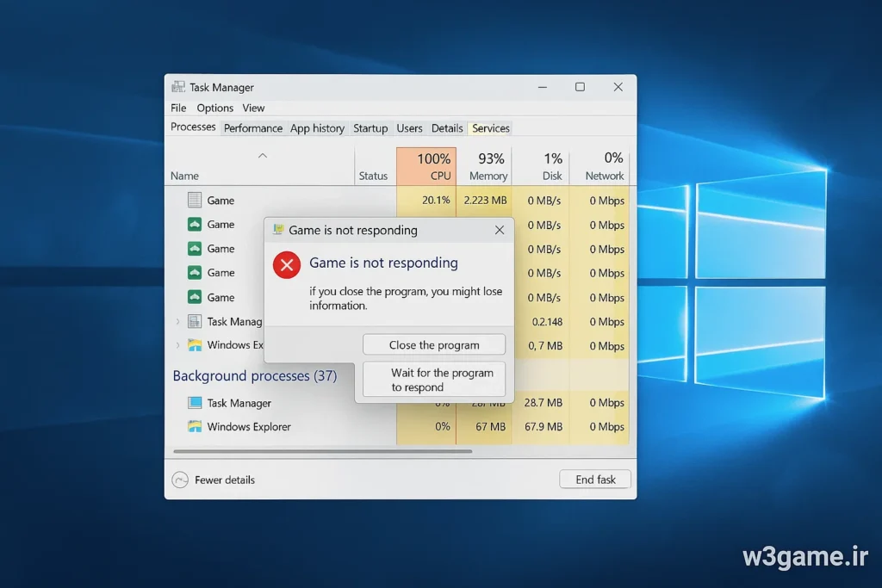Click the 28.7 MB disk value
The image size is (882, 588).
(543, 403)
